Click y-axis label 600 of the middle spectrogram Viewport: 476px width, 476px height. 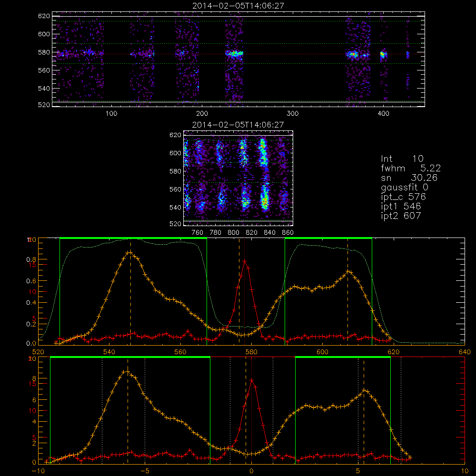click(175, 153)
